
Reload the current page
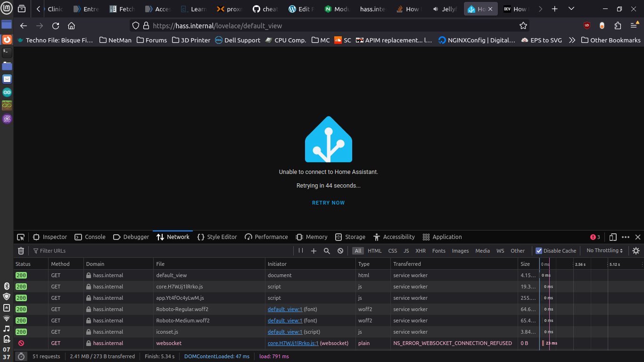(56, 26)
